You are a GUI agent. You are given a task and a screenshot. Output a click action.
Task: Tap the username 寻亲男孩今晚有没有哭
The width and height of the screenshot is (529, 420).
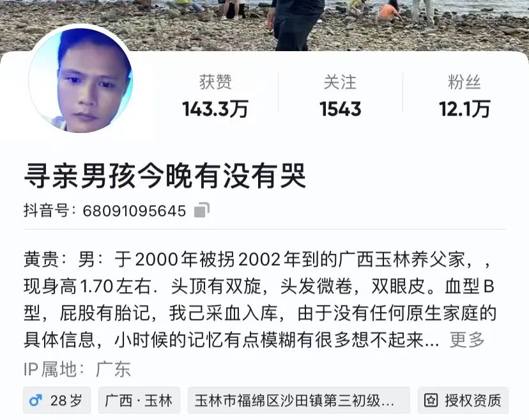tap(165, 176)
